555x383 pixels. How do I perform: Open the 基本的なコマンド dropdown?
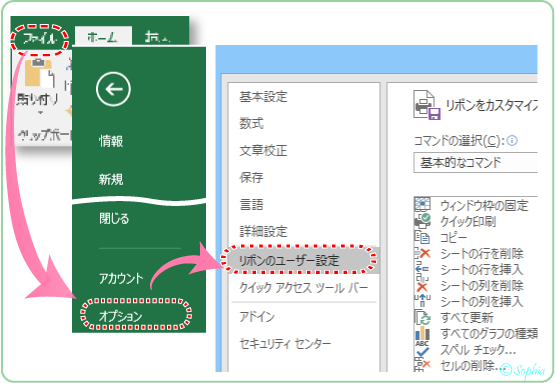click(x=475, y=162)
